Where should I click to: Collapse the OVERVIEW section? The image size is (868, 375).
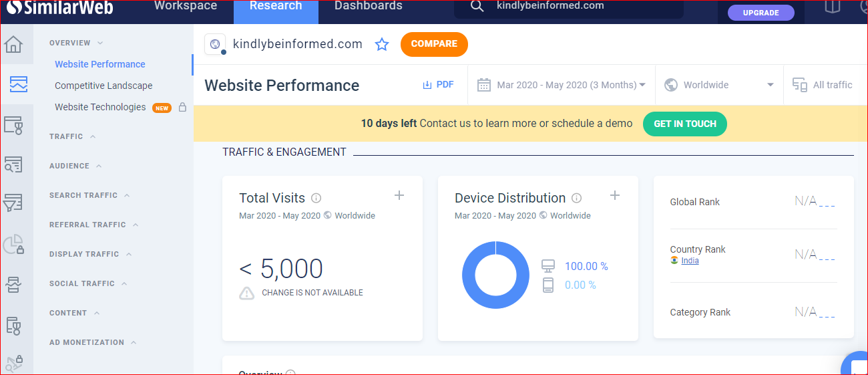click(76, 43)
